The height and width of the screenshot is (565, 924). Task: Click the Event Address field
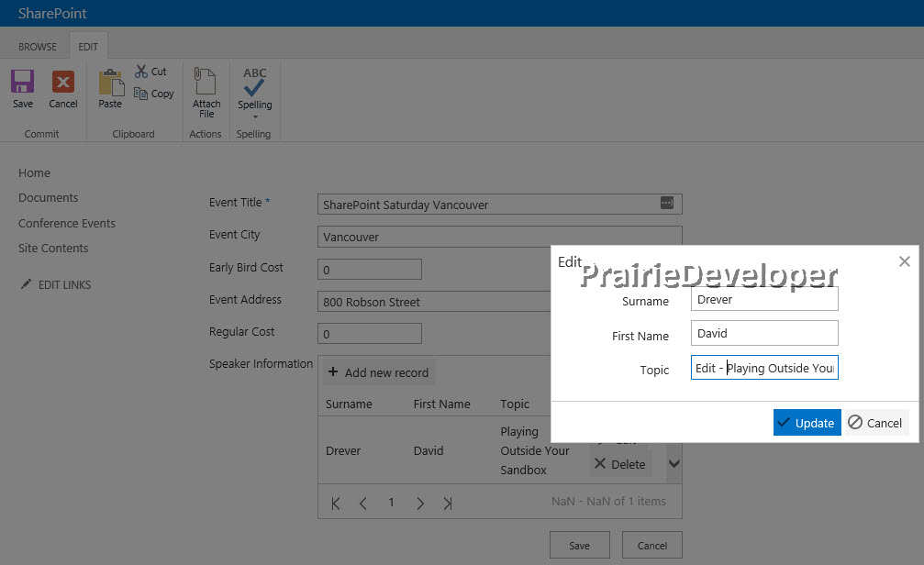click(434, 301)
